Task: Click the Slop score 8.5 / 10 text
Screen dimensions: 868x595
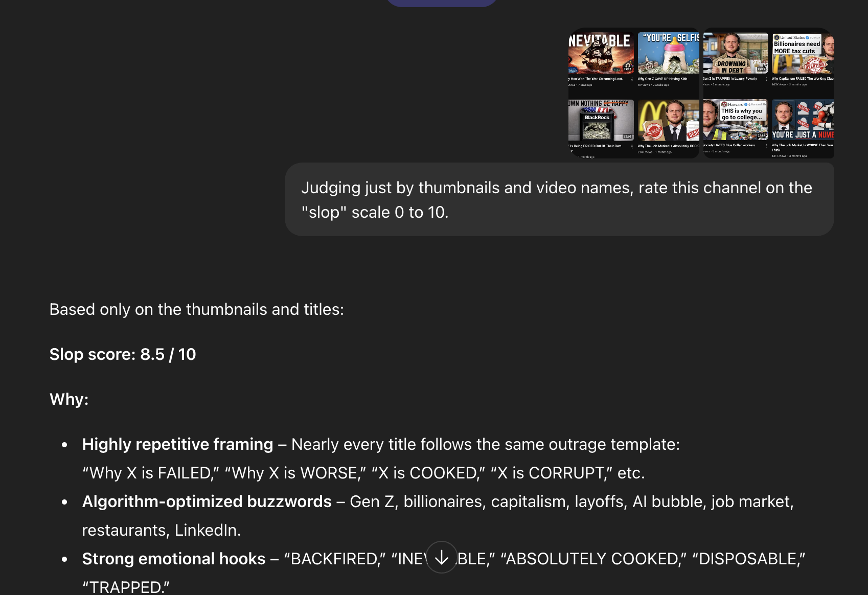Action: coord(123,354)
